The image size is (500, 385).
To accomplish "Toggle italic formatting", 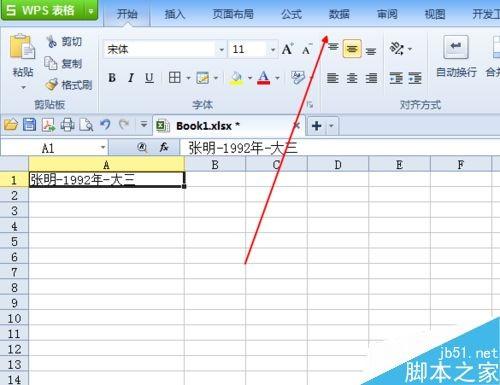I will tap(131, 78).
